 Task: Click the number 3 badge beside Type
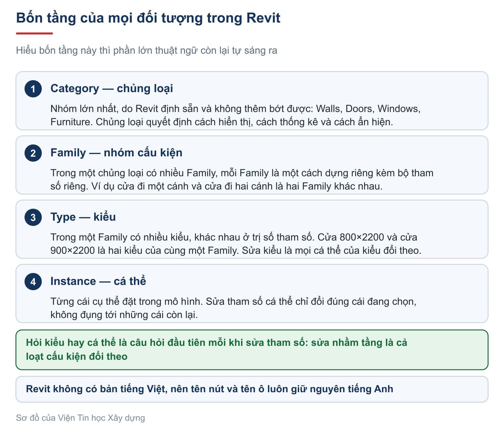(33, 217)
